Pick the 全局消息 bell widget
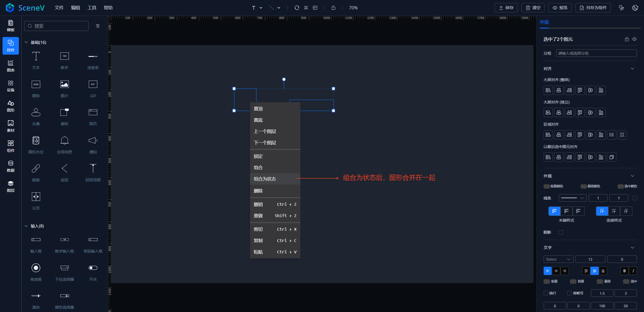The image size is (644, 312). pos(64,141)
